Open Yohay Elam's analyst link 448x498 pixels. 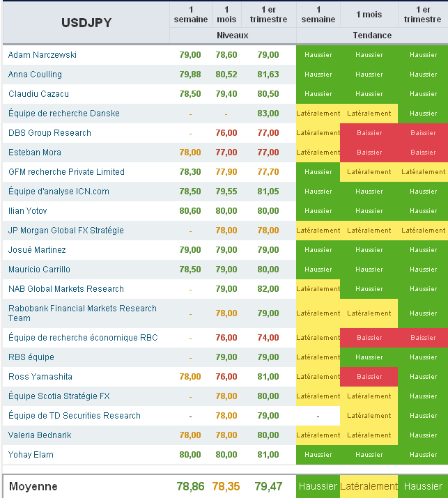[x=31, y=455]
